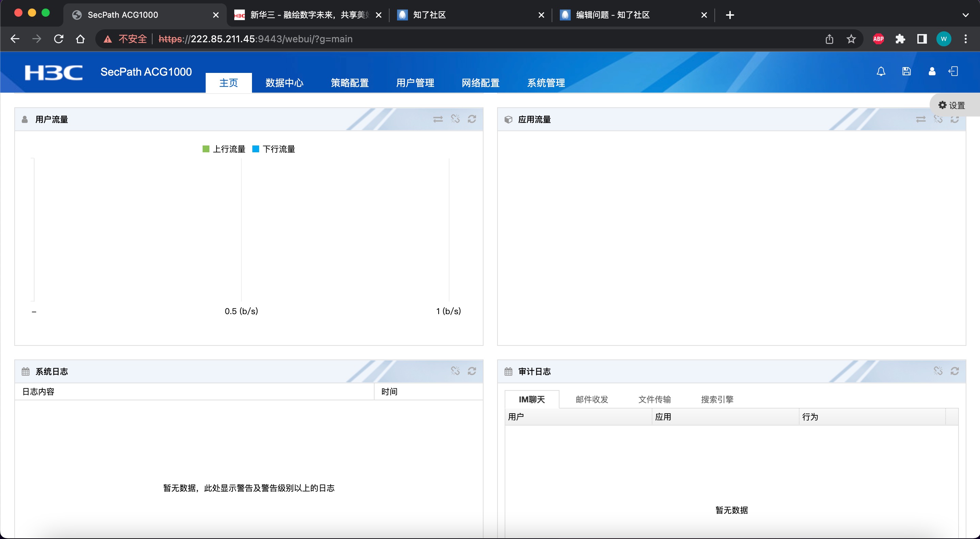980x539 pixels.
Task: Toggle 下行流量 legend series
Action: coord(279,149)
